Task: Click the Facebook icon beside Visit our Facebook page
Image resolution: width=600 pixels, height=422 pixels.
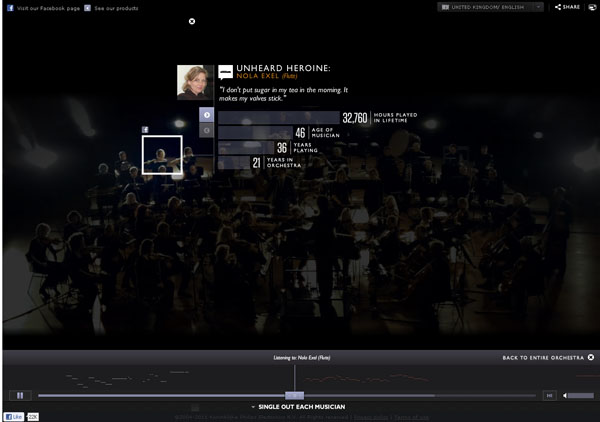Action: 10,8
